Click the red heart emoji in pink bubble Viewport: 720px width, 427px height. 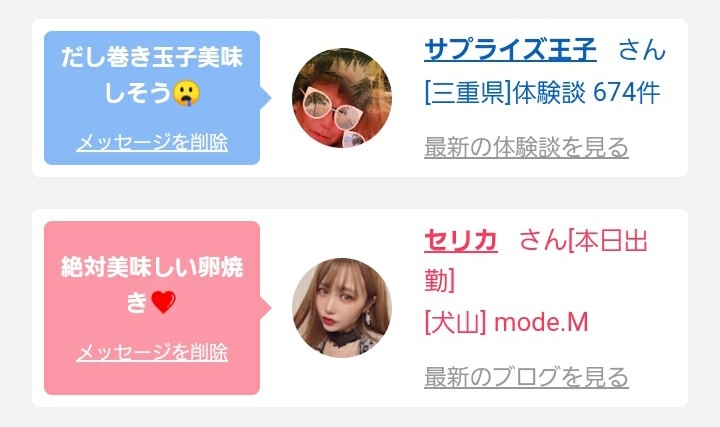[x=163, y=302]
